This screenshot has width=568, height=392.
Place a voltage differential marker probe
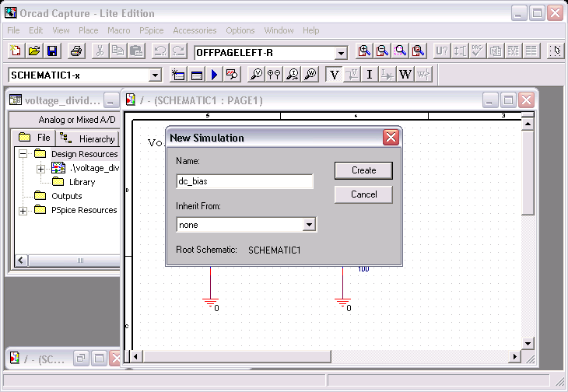coord(274,75)
